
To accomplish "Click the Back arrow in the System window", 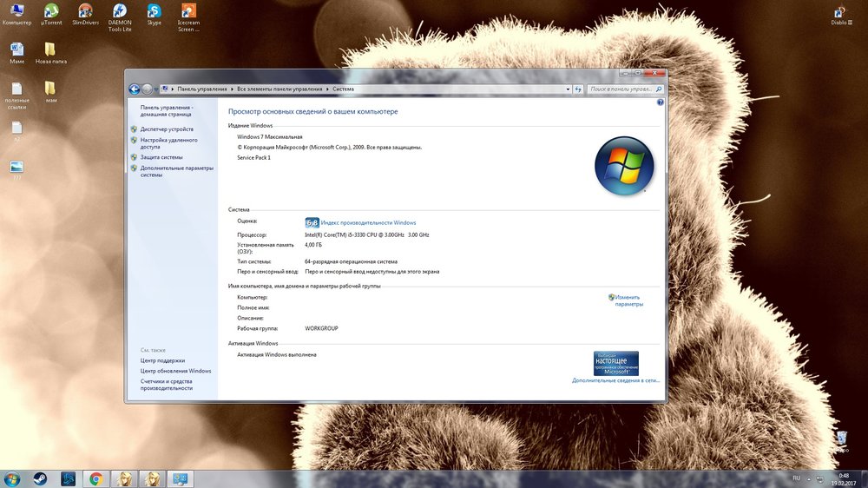I will (135, 89).
